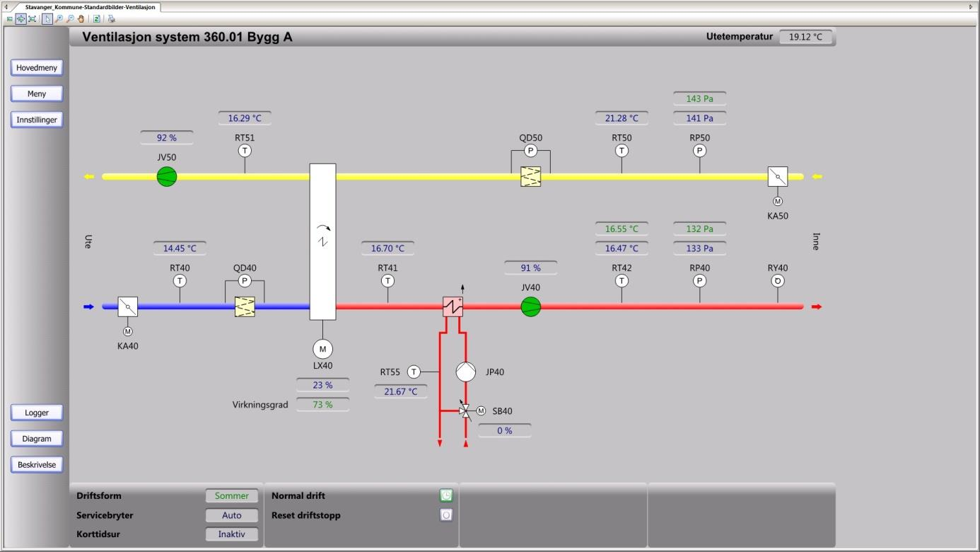Image resolution: width=980 pixels, height=552 pixels.
Task: Click the 16.70 °C reading above RT41
Action: pyautogui.click(x=387, y=248)
